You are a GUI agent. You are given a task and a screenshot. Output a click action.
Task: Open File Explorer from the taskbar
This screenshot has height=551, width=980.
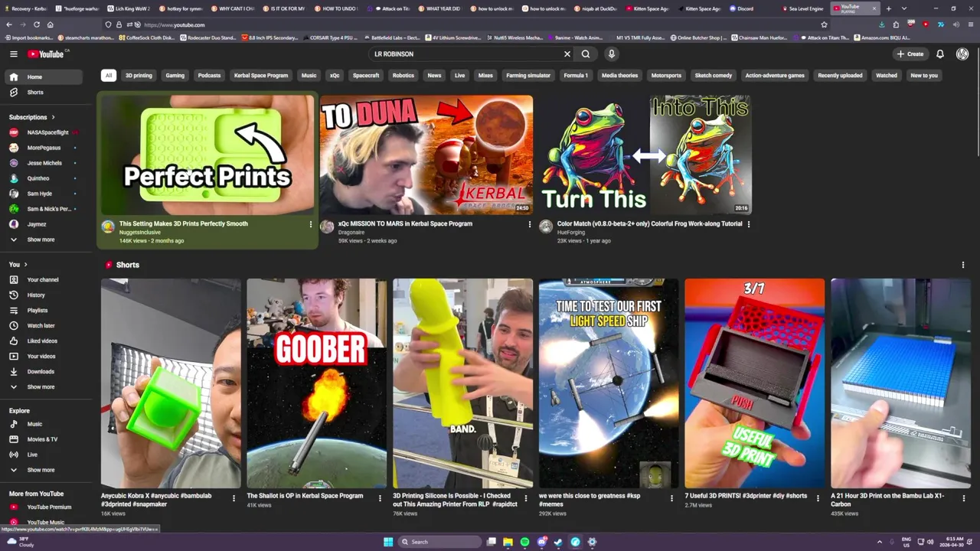pos(508,542)
